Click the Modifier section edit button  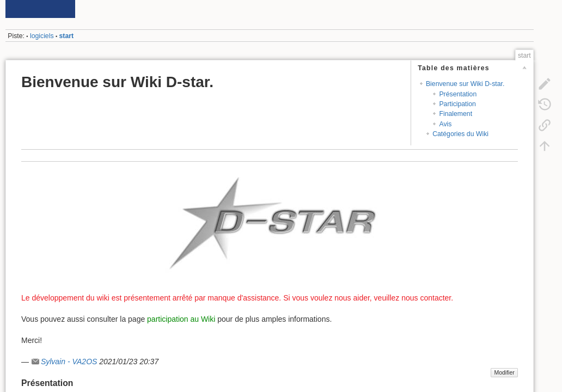(504, 372)
